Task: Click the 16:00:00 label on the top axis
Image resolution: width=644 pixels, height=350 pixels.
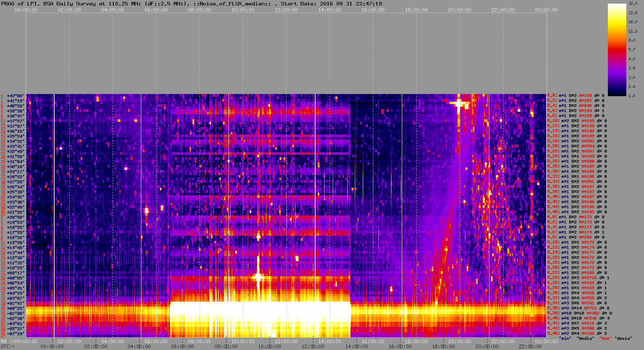Action: coord(373,10)
